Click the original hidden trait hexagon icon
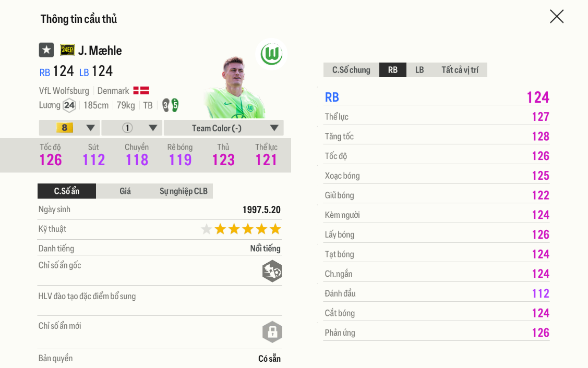Viewport: 588px width, 368px height. pos(272,271)
